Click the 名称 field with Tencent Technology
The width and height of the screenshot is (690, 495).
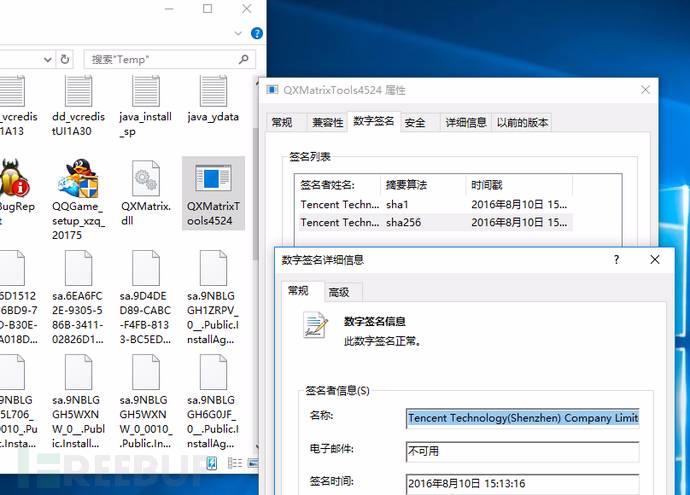(523, 418)
